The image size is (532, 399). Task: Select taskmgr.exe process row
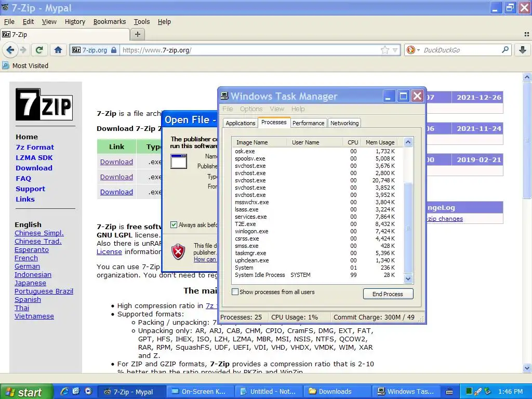point(318,253)
